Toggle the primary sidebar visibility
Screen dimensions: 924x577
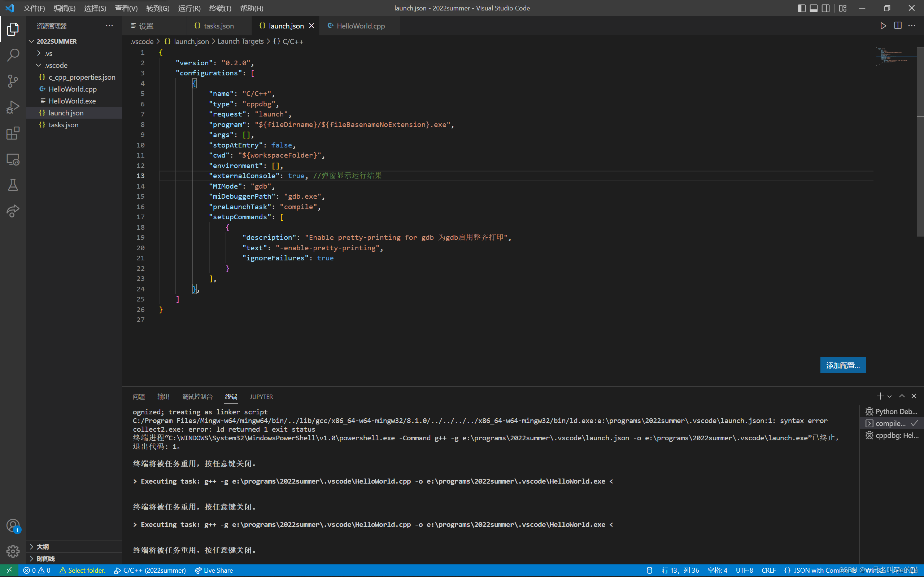(801, 8)
